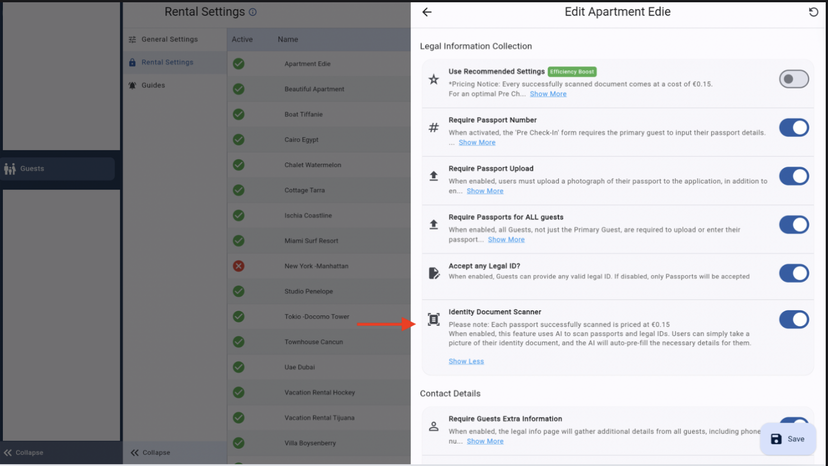This screenshot has height=466, width=828.
Task: Click the info icon beside Rental Settings title
Action: [x=253, y=13]
